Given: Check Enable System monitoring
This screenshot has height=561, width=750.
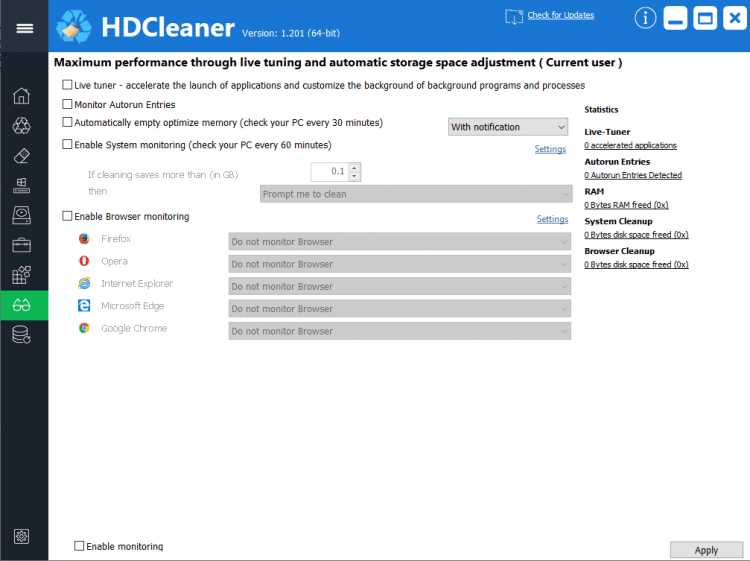Looking at the screenshot, I should pyautogui.click(x=67, y=144).
